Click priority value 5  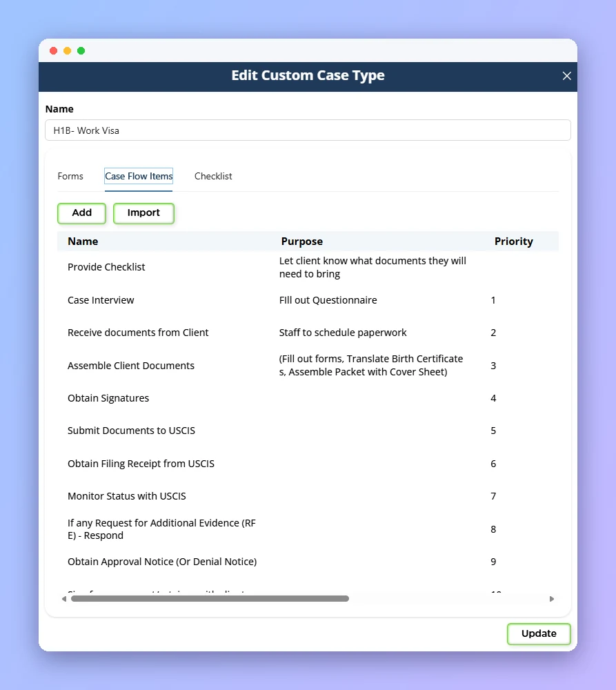tap(493, 431)
